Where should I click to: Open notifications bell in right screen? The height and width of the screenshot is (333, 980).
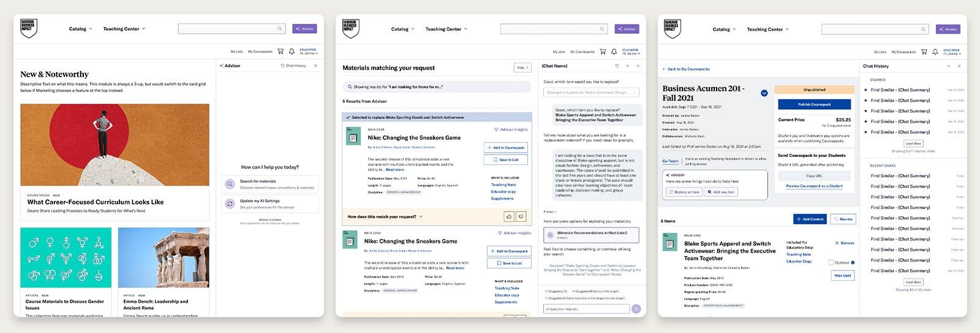click(x=935, y=52)
